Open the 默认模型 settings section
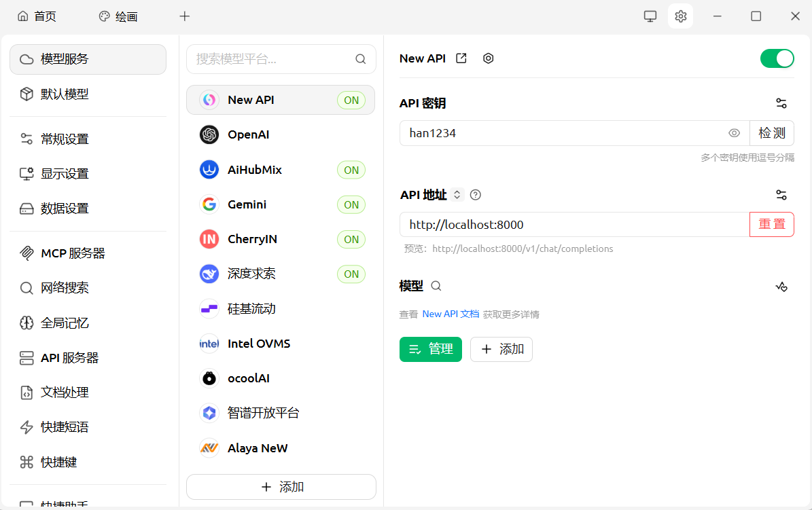The width and height of the screenshot is (812, 510). pos(88,94)
